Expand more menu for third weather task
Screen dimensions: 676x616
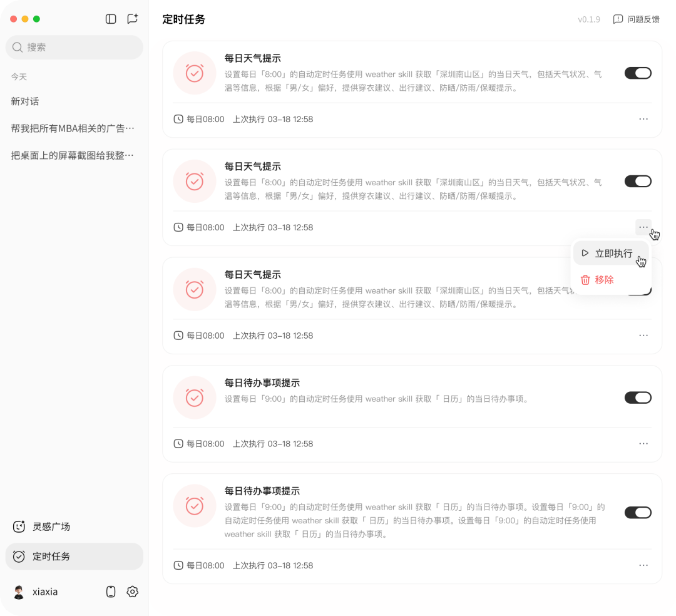(x=643, y=336)
